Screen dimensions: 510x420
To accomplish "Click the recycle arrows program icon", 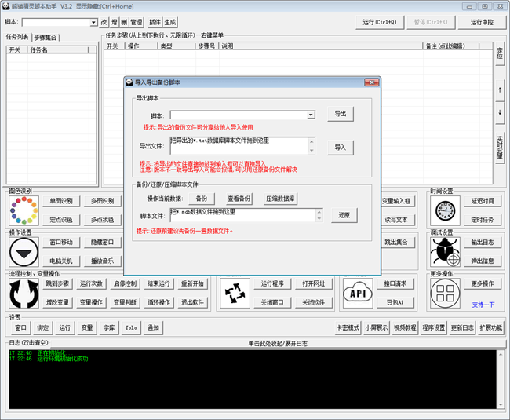I will coord(235,293).
